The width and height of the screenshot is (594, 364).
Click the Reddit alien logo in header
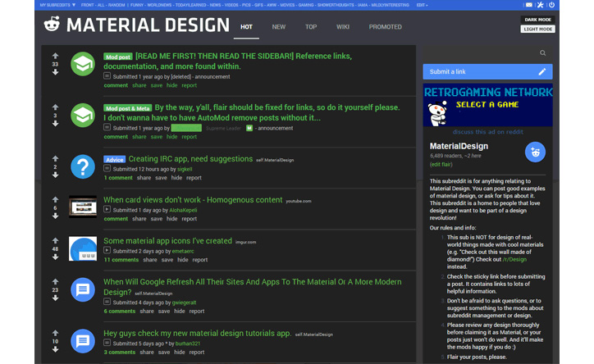[x=52, y=24]
